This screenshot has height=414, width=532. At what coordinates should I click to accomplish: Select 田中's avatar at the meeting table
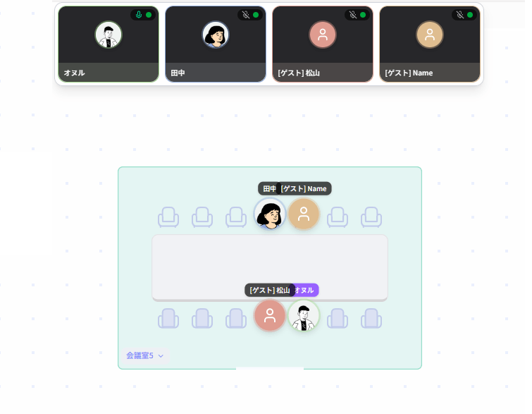pos(270,214)
